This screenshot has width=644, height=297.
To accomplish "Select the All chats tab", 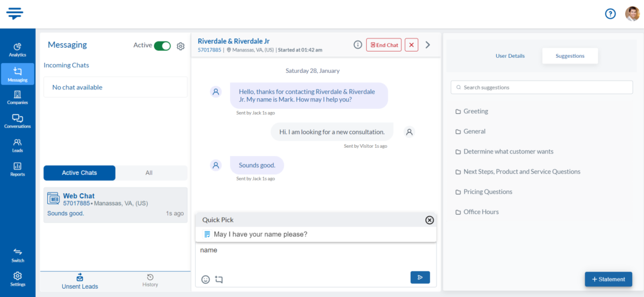I will point(149,173).
